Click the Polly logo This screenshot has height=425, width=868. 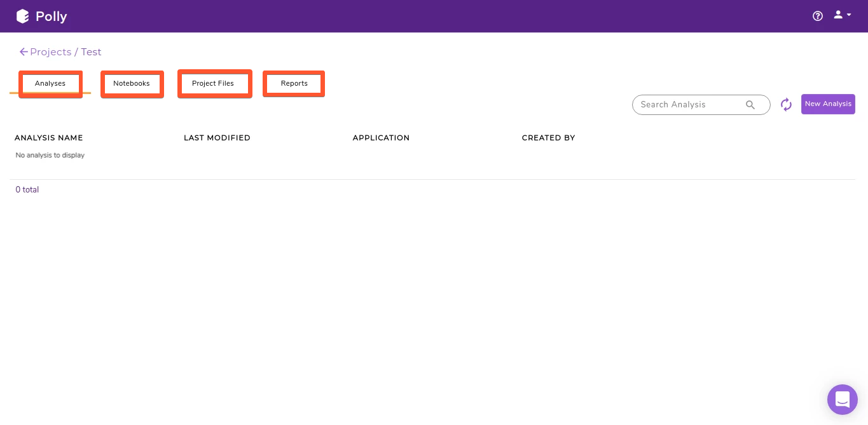click(x=41, y=15)
